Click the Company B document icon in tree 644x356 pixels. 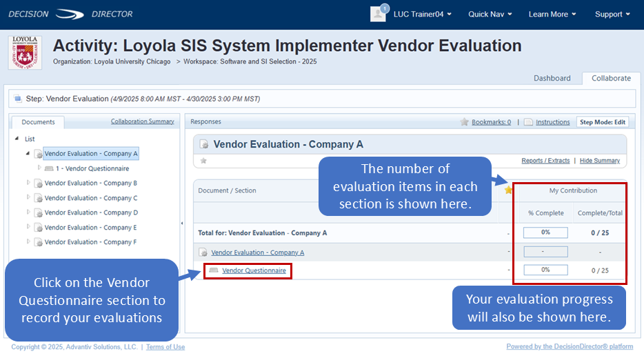point(38,184)
